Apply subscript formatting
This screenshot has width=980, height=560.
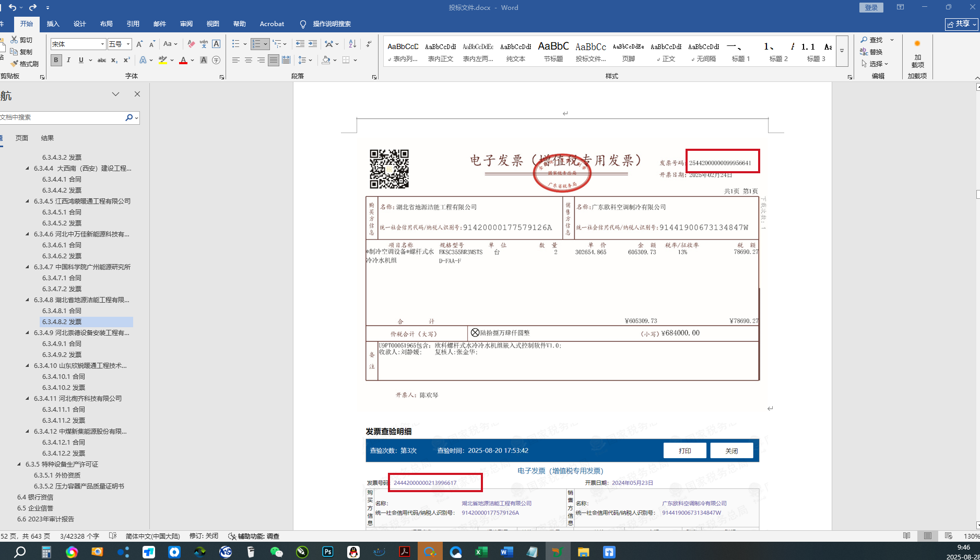coord(114,60)
